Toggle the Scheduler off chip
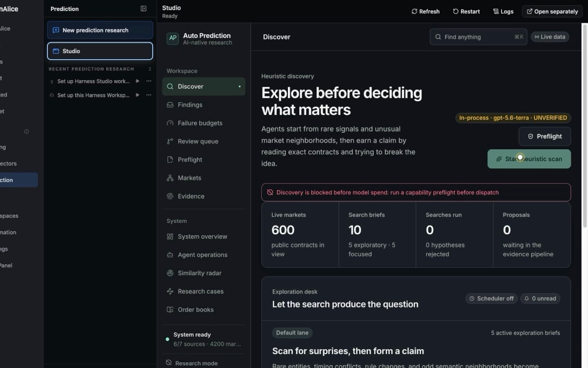588x368 pixels. [492, 298]
